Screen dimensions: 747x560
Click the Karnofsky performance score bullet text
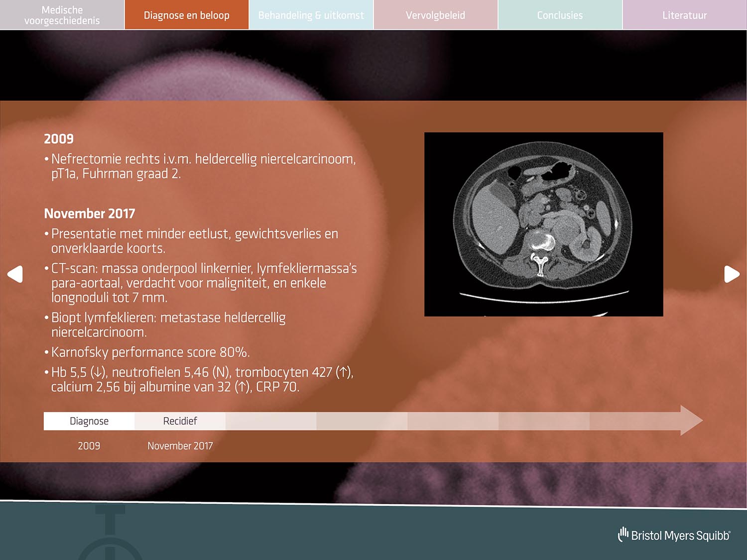tap(150, 352)
